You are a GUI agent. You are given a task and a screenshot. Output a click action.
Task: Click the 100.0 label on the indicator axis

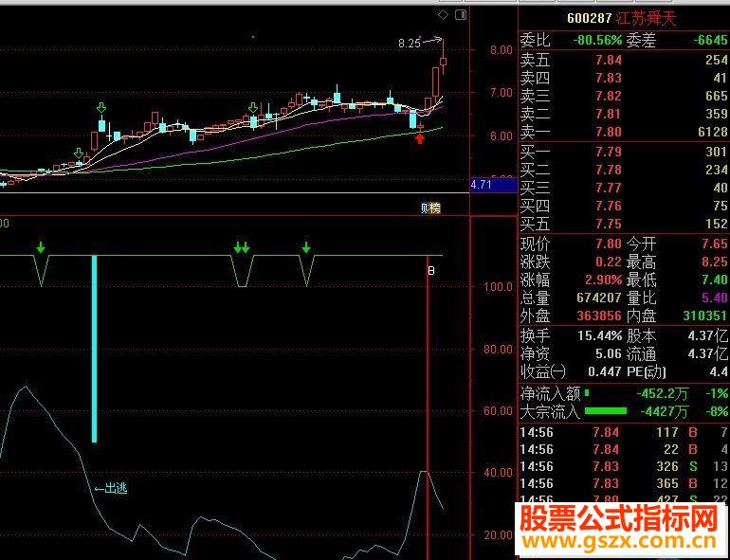[x=499, y=287]
